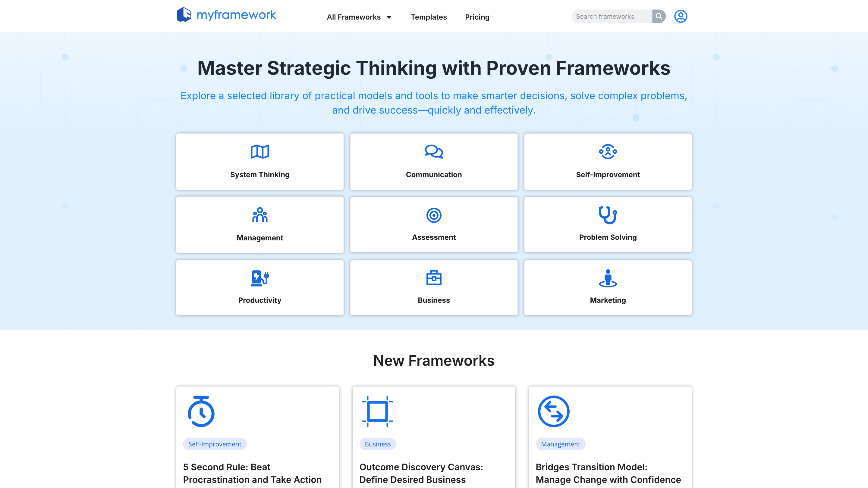Click the Self-Improvement tag on the first card
The image size is (868, 488).
tap(215, 444)
